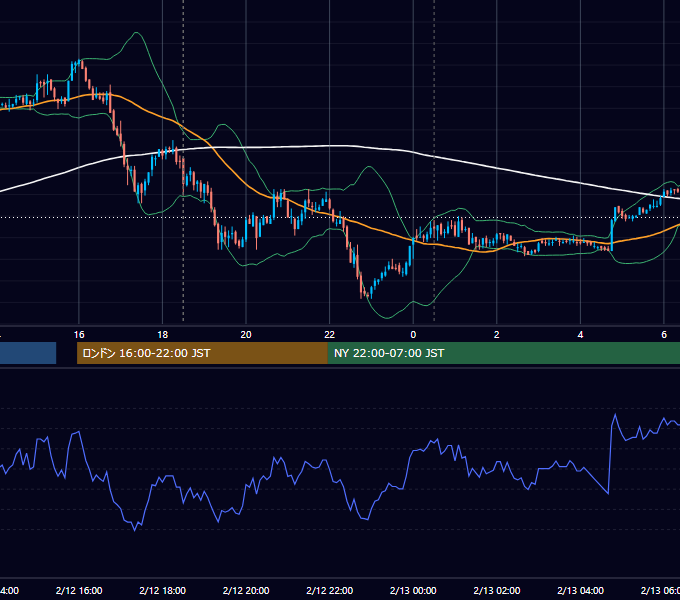
Task: Click the '16' hour label on the upper axis
Action: tap(79, 335)
